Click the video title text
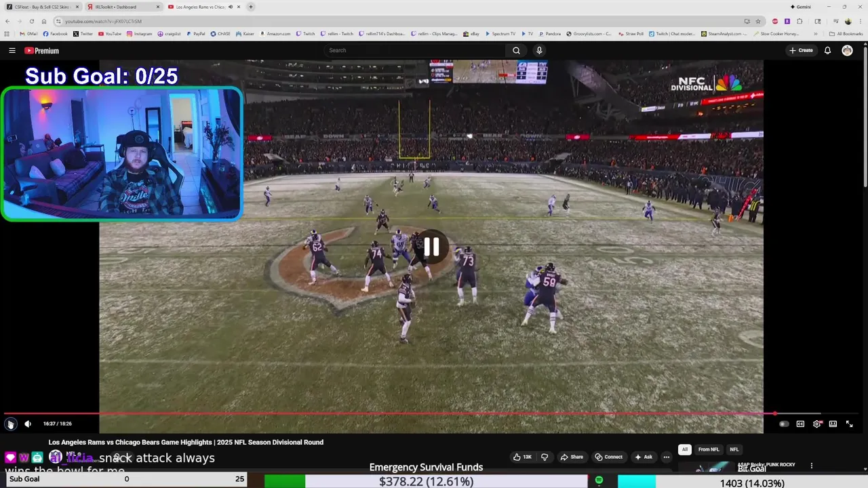Viewport: 868px width, 488px height. point(186,442)
